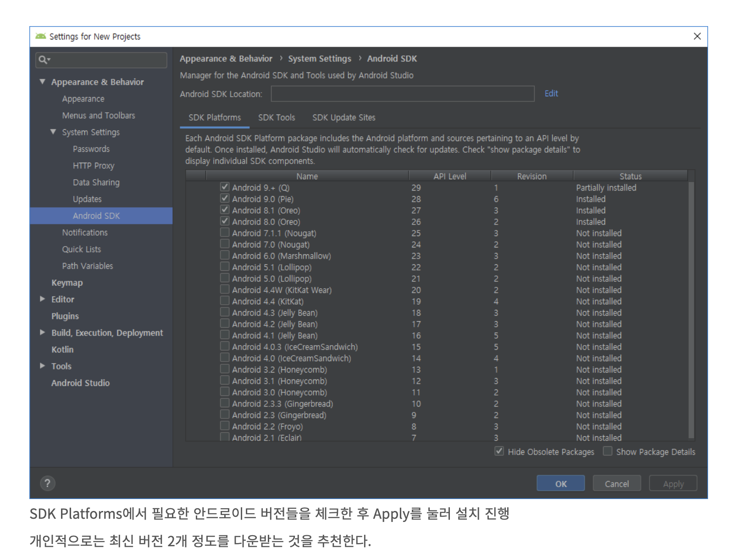
Task: Check Android 6.0 (Marshmallow) platform
Action: point(225,255)
